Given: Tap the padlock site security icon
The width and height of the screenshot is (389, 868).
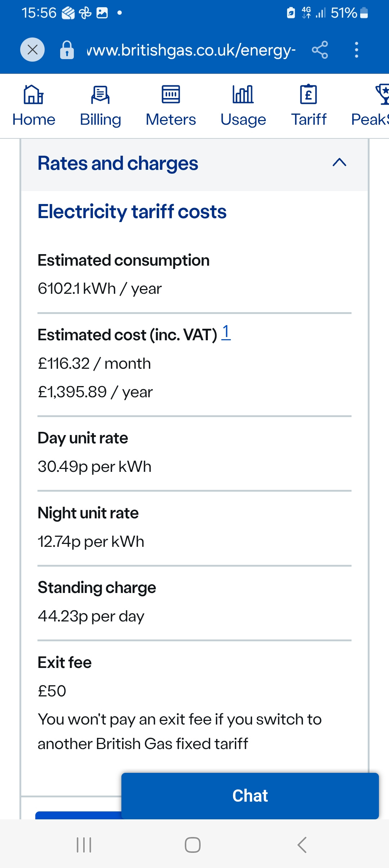Looking at the screenshot, I should 67,50.
